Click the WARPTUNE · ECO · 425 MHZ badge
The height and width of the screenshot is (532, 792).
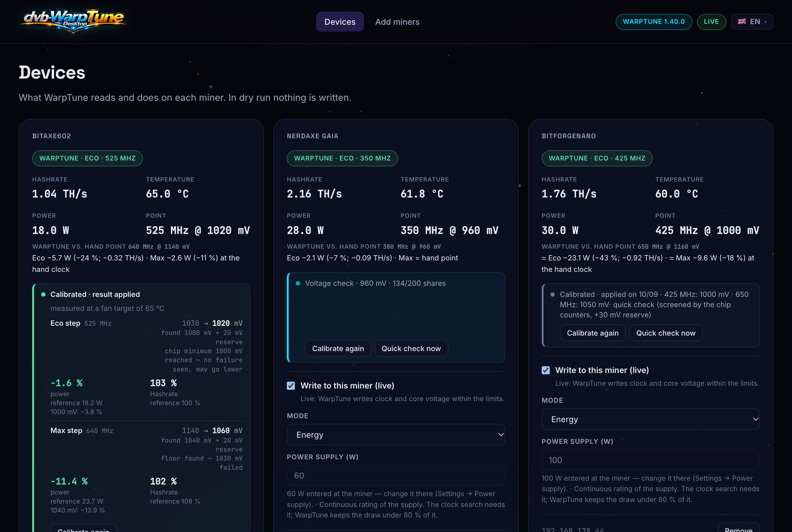(597, 158)
